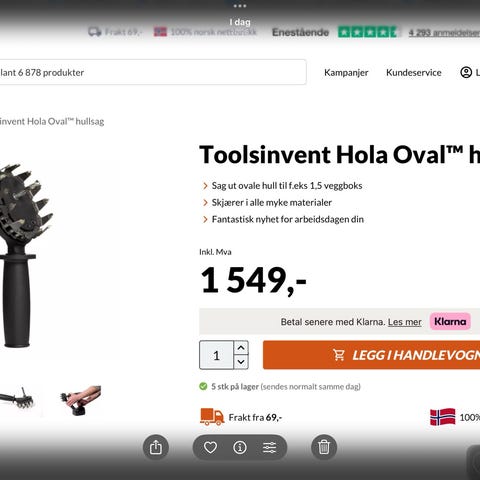Screen dimensions: 480x480
Task: Open the Kundeservice menu item
Action: tap(414, 73)
